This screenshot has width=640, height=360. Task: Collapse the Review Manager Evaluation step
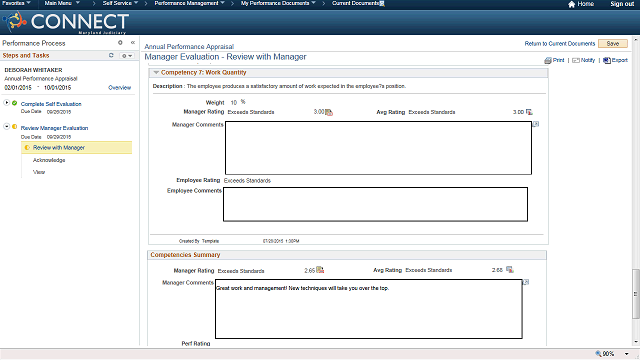7,127
